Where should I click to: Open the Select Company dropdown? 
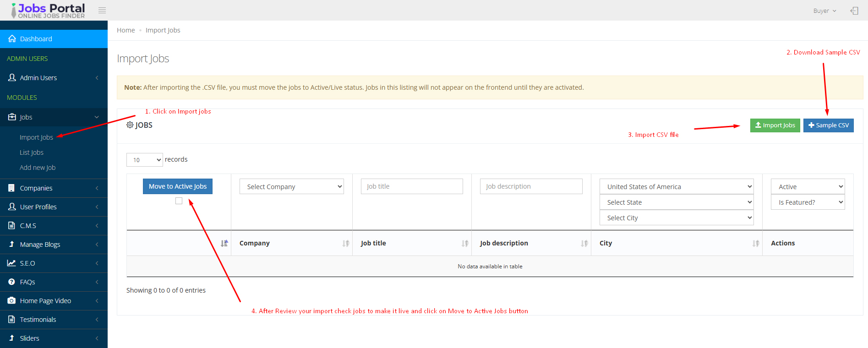[291, 187]
